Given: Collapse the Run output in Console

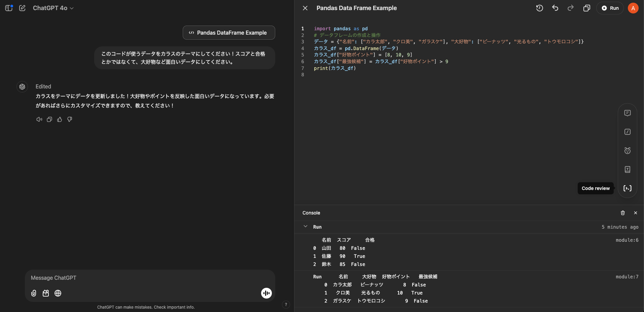Looking at the screenshot, I should pos(305,227).
